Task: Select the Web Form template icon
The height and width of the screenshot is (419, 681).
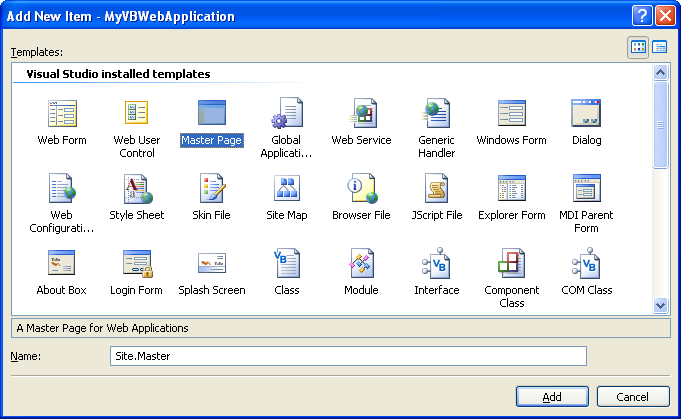Action: [62, 113]
